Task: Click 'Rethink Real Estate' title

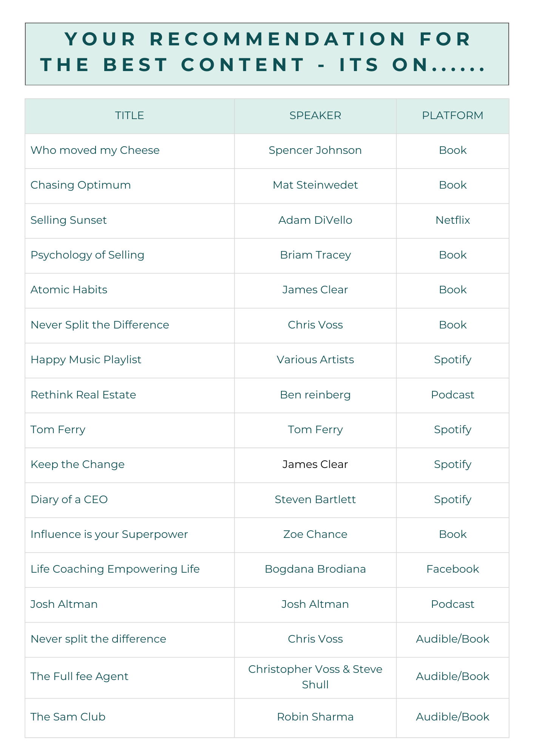Action: tap(83, 395)
